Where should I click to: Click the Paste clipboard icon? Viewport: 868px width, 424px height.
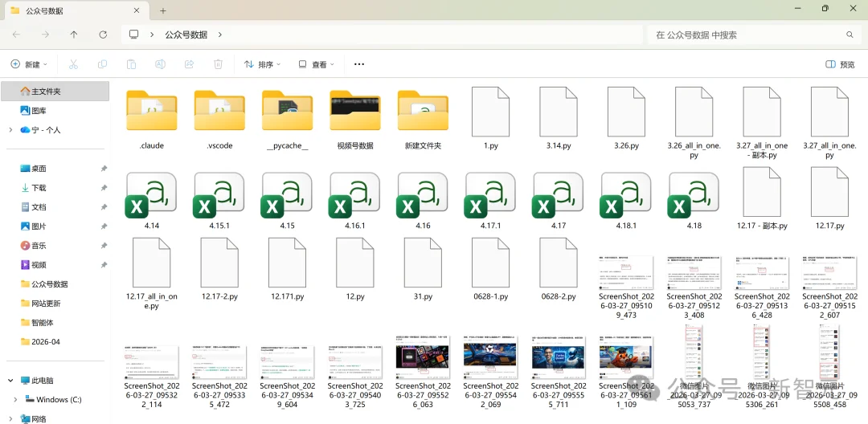pos(131,64)
